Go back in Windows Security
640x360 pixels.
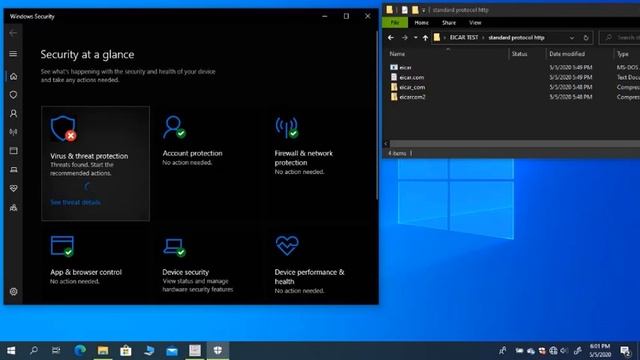click(13, 33)
